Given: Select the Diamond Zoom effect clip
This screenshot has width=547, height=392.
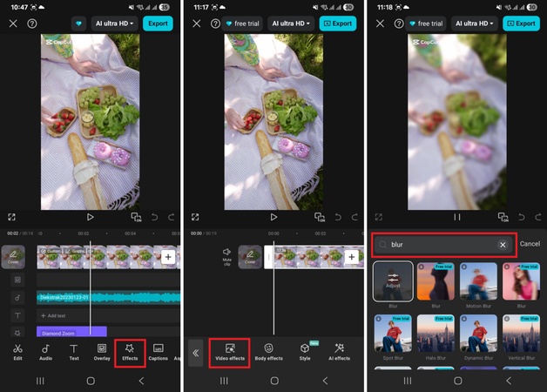Looking at the screenshot, I should [x=70, y=332].
